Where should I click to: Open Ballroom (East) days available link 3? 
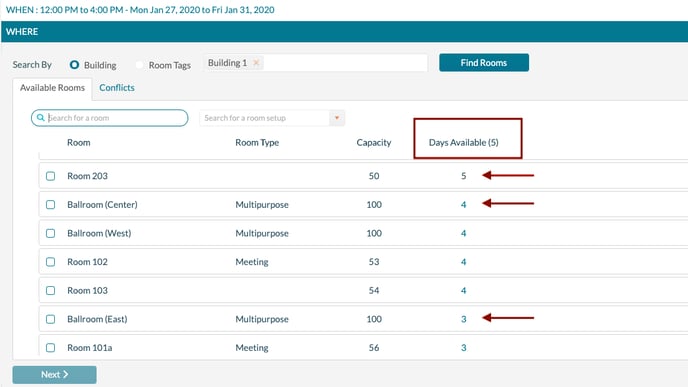click(463, 319)
